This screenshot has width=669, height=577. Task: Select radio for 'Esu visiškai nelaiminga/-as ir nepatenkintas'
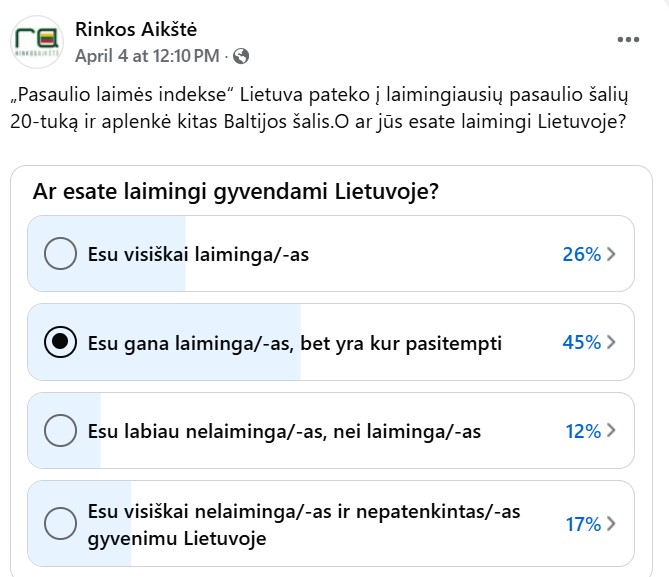click(x=60, y=523)
